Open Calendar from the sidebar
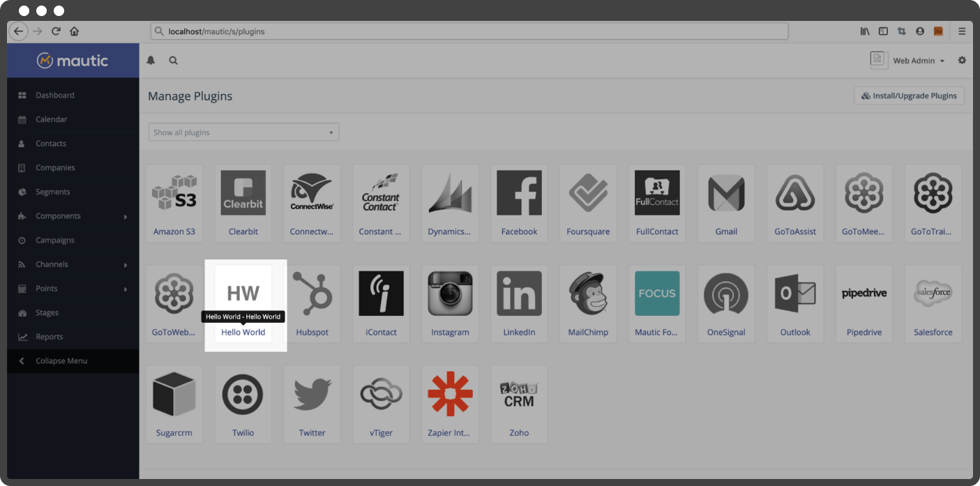Screen dimensions: 980x486 coord(73,119)
